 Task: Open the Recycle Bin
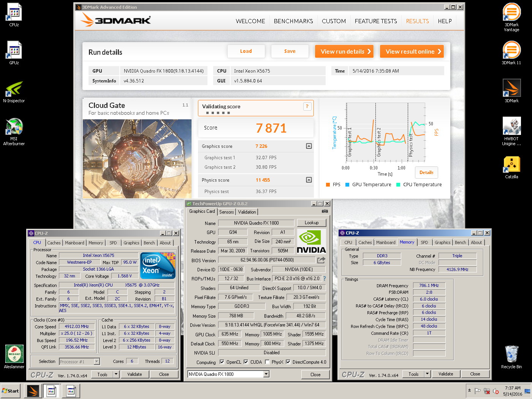pos(511,357)
